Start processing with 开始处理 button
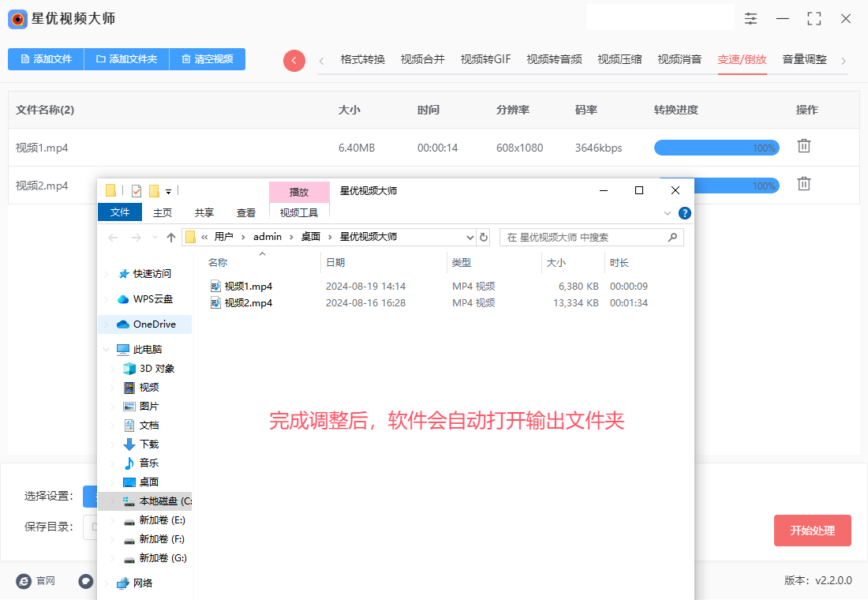Screen dimensions: 868x600 coord(812,531)
